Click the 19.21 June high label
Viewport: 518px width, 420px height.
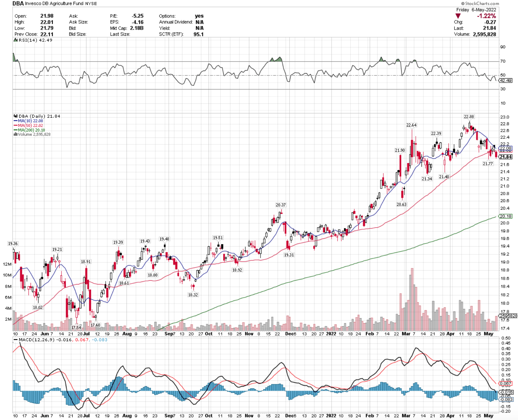click(x=57, y=249)
